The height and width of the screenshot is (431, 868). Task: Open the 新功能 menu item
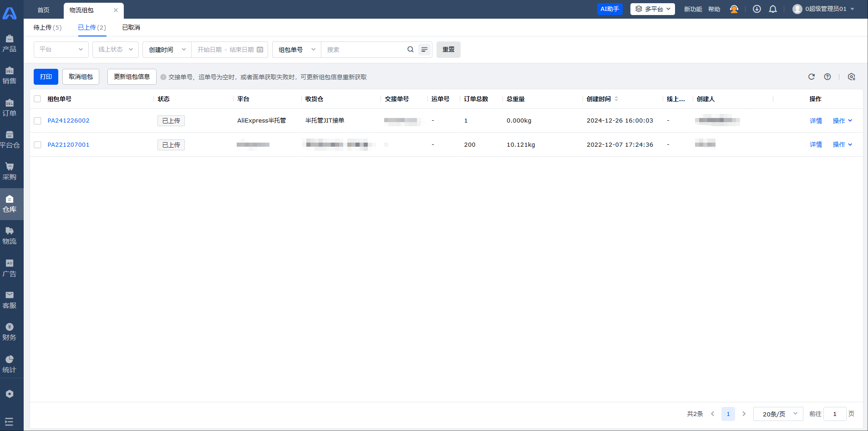pos(693,9)
